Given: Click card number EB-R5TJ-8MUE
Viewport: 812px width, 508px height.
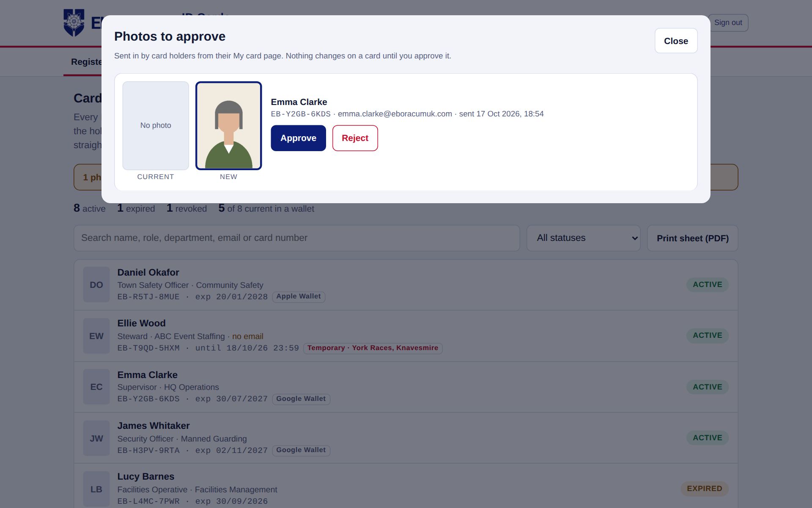Looking at the screenshot, I should pyautogui.click(x=148, y=297).
